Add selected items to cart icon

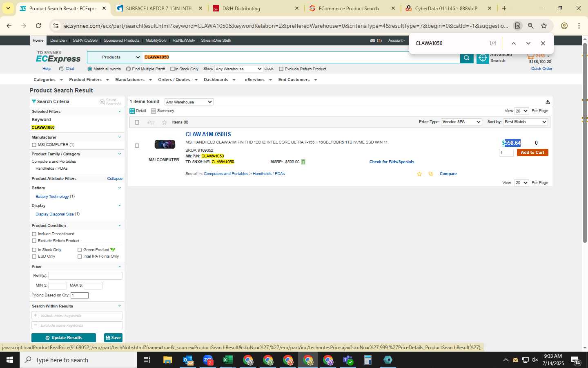click(x=151, y=122)
